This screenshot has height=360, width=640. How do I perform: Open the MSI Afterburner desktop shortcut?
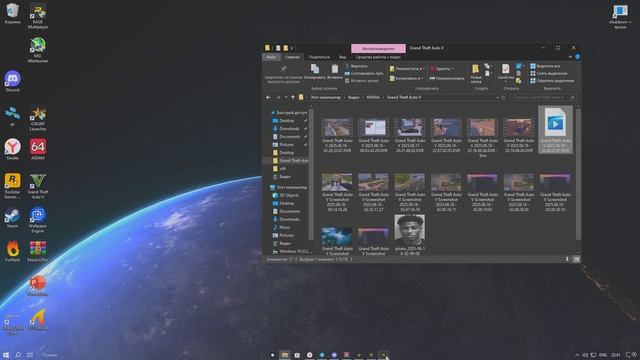coord(38,50)
